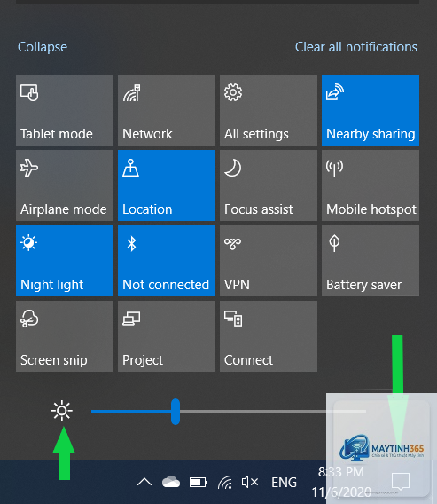Screen dimensions: 437x504
Task: Toggle Focus assist tile
Action: pos(269,185)
